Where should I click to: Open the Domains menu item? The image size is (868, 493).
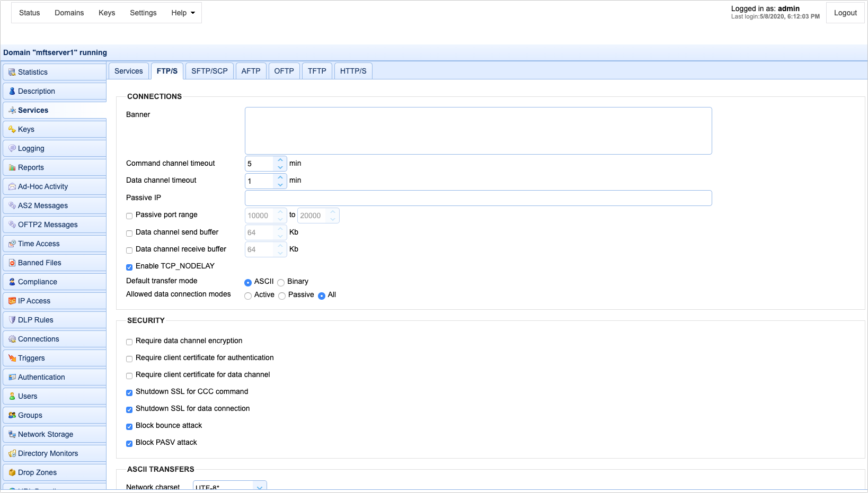[69, 13]
